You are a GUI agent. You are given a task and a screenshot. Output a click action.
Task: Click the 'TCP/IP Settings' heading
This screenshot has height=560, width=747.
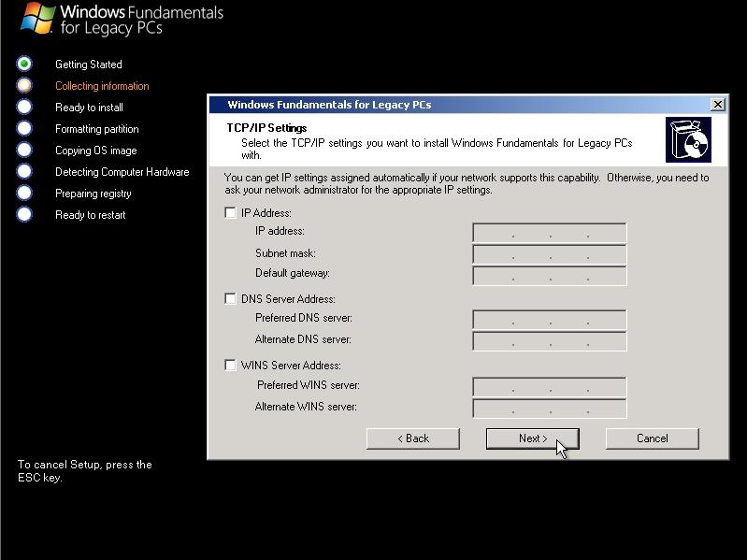tap(266, 128)
